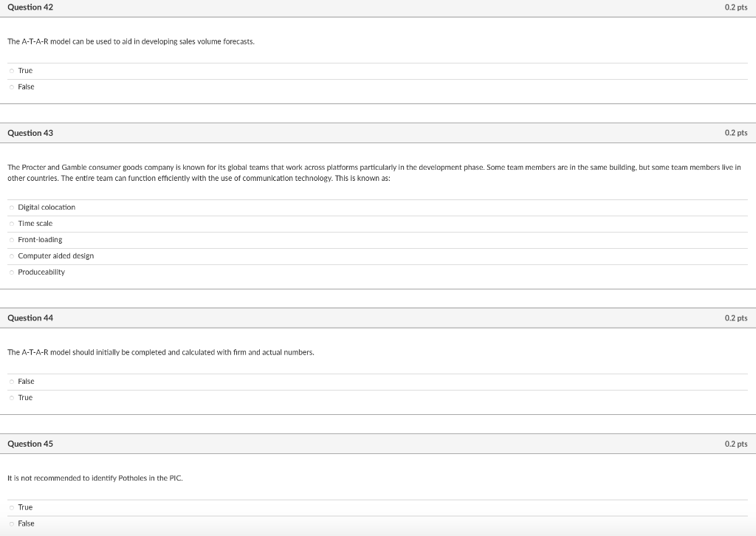Click the A-T-A-R sales volume forecasts statement
The height and width of the screenshot is (536, 756).
131,41
